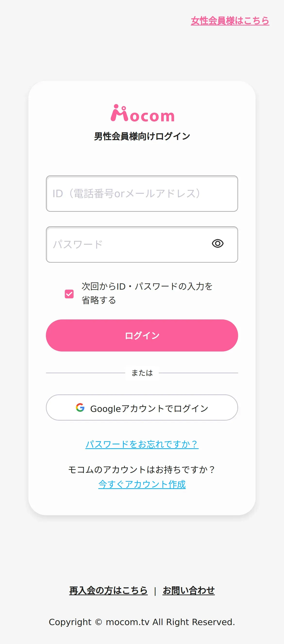This screenshot has width=284, height=644.
Task: Go to 女性会員様はこちら link
Action: click(x=230, y=21)
